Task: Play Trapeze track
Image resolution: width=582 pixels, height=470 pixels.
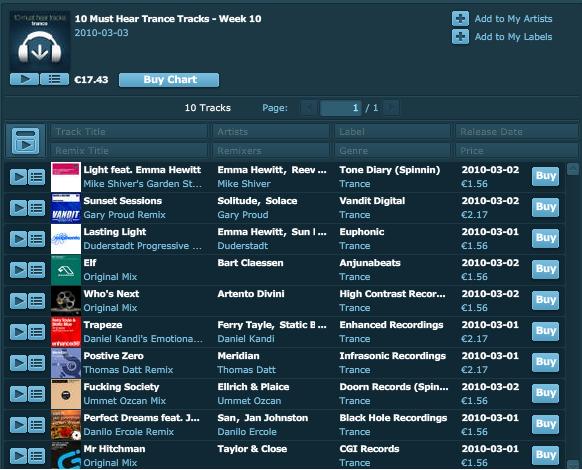Action: pyautogui.click(x=18, y=332)
